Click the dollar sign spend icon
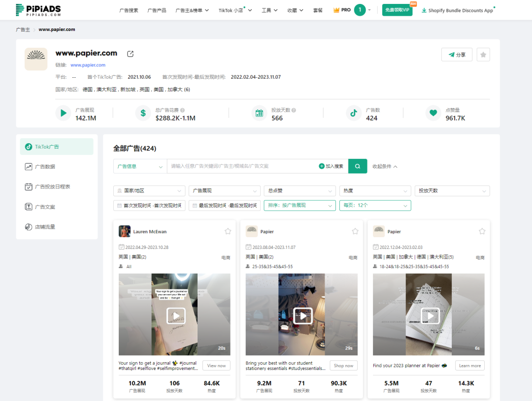The image size is (532, 401). coord(143,113)
